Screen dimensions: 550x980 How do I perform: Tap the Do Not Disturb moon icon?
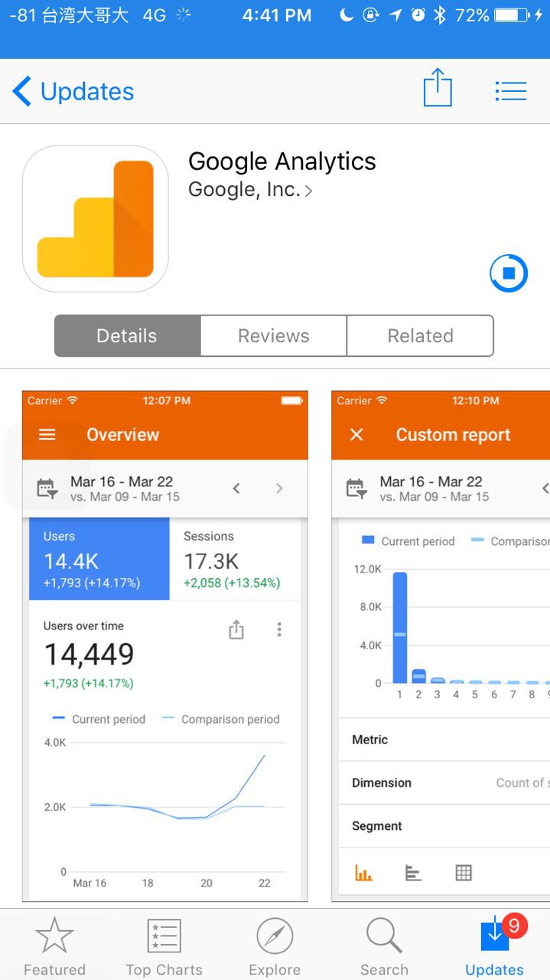pos(347,15)
